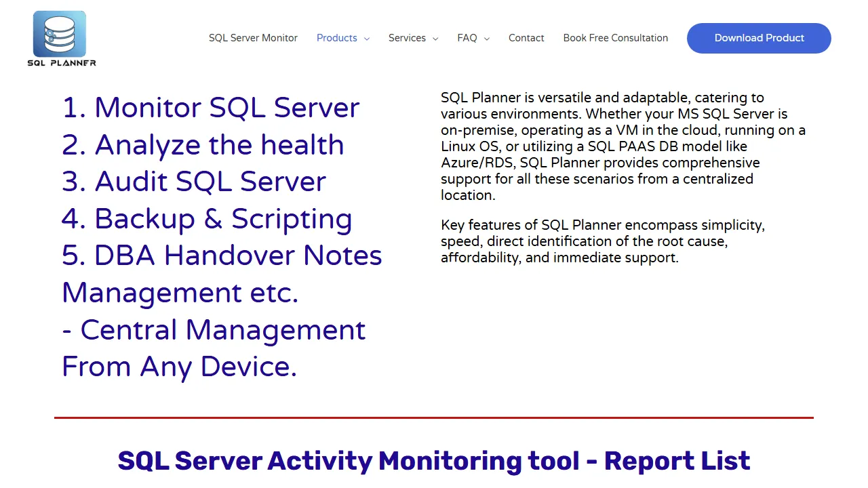Select DBA Handover Notes Management entry

click(x=222, y=255)
